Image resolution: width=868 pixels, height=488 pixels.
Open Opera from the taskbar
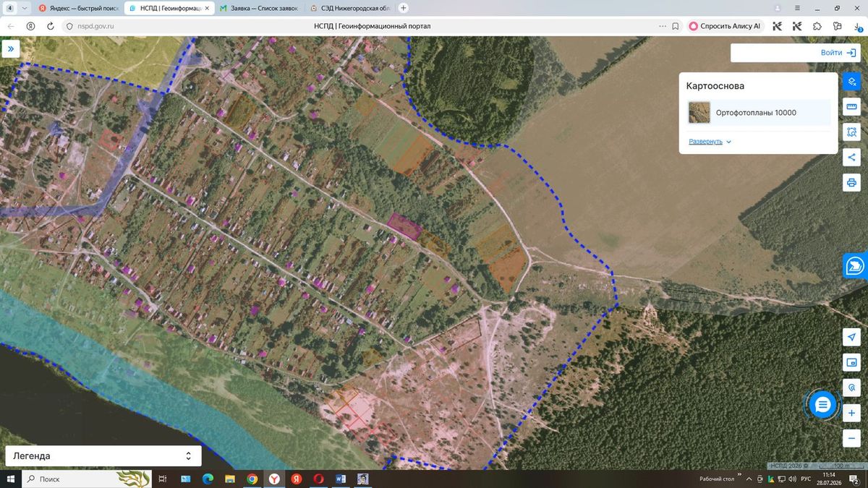(318, 479)
